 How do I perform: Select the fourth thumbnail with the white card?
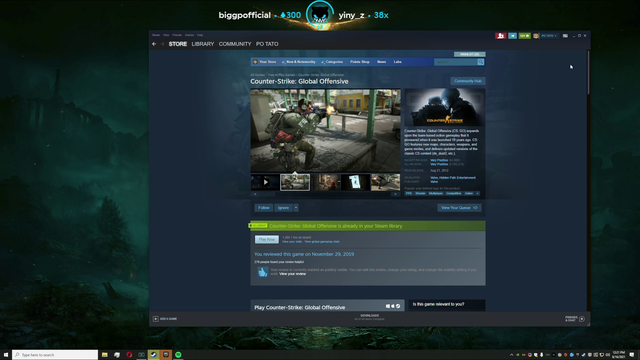[356, 182]
